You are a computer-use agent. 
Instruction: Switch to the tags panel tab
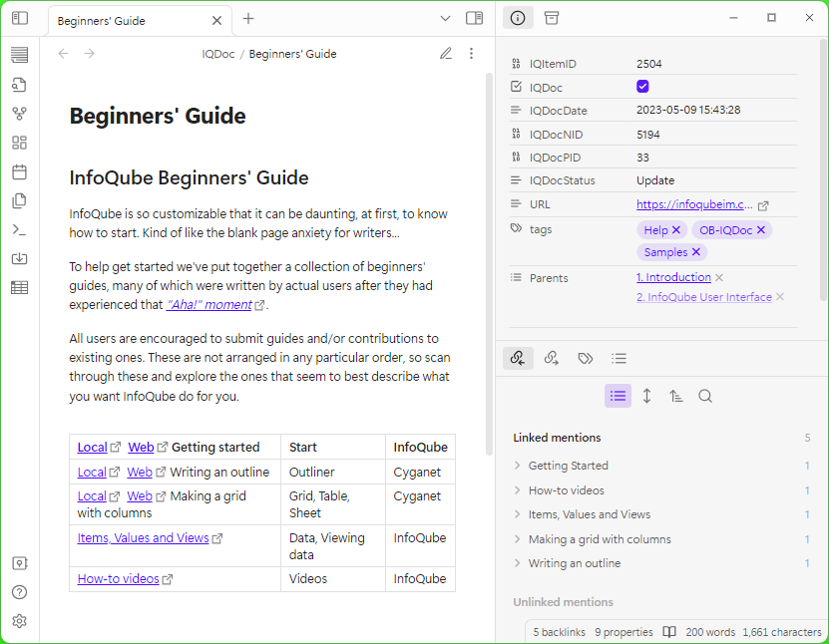click(586, 358)
